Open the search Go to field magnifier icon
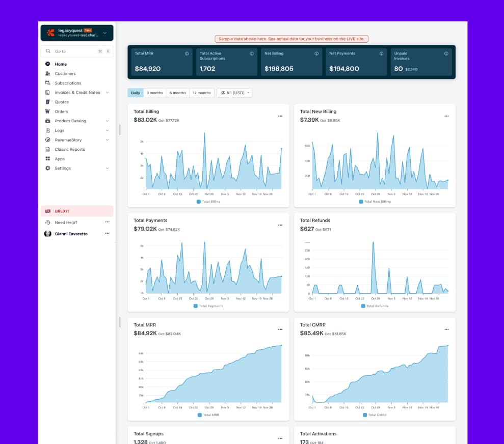504x444 pixels. tap(48, 51)
